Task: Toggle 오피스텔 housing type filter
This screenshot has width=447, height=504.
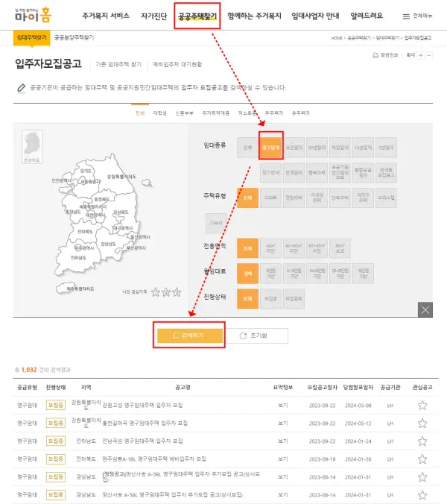Action: pyautogui.click(x=387, y=198)
